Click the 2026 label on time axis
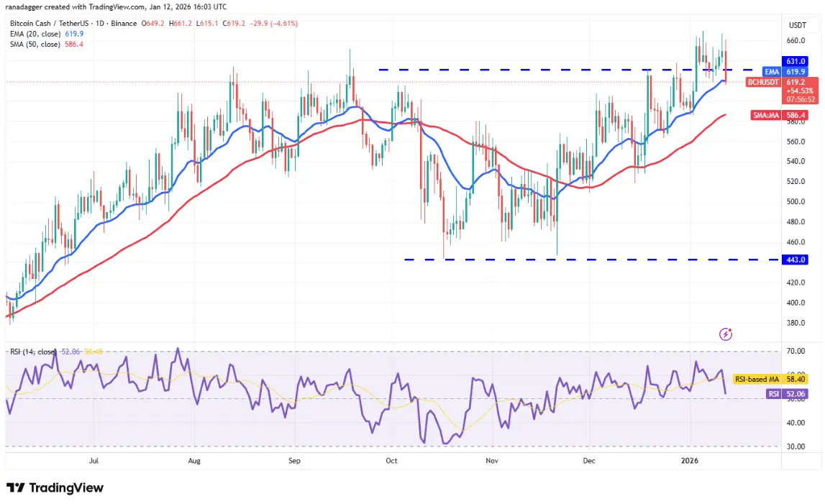 (x=689, y=461)
